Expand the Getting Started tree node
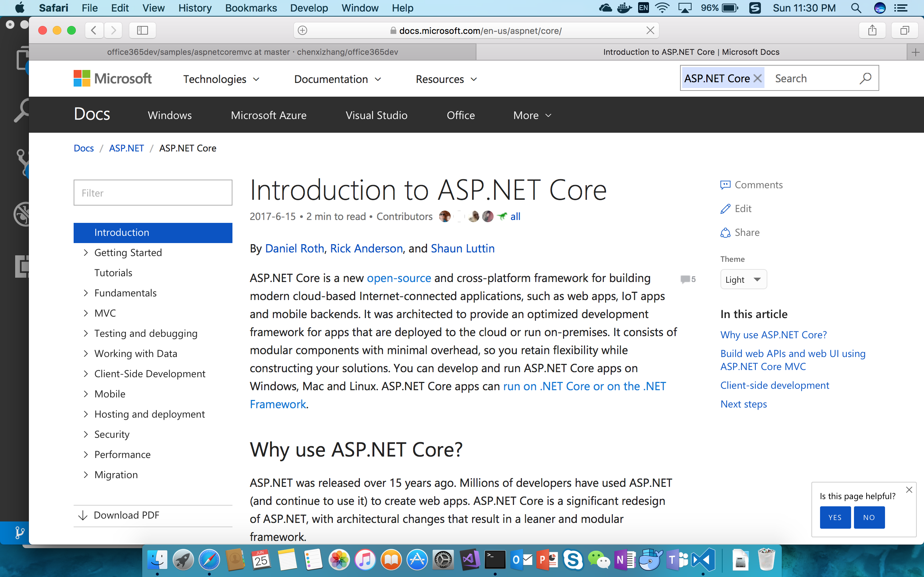924x577 pixels. (86, 253)
